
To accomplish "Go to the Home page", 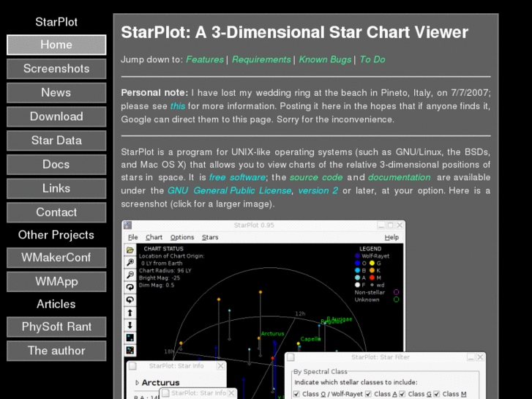I will pos(56,45).
